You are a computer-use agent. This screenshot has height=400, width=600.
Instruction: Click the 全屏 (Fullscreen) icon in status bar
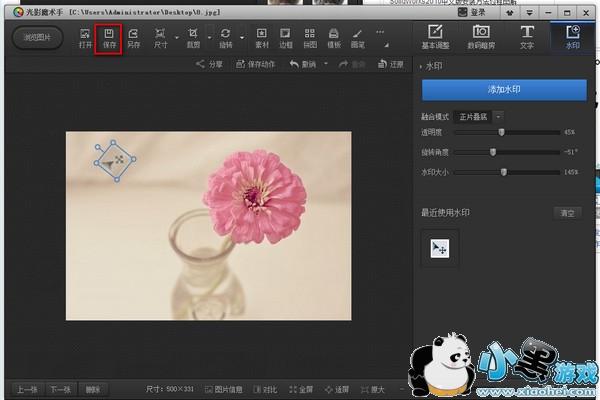point(301,389)
